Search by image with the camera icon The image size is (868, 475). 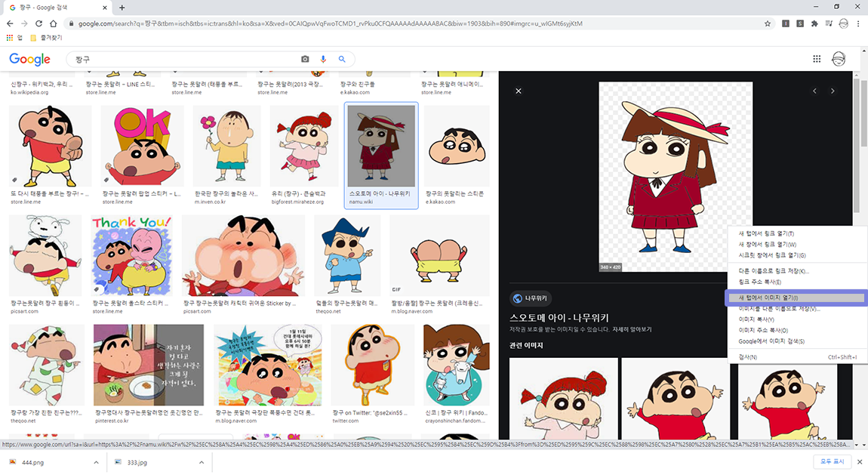coord(305,59)
